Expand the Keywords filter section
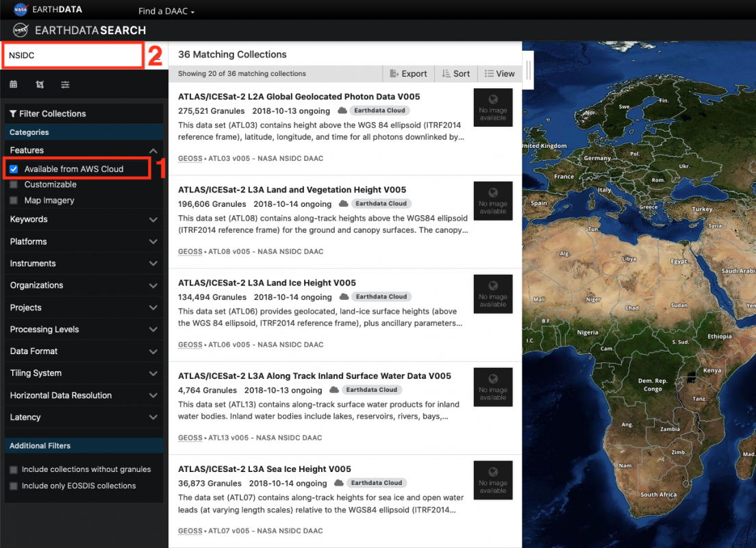Image resolution: width=756 pixels, height=548 pixels. pos(84,219)
